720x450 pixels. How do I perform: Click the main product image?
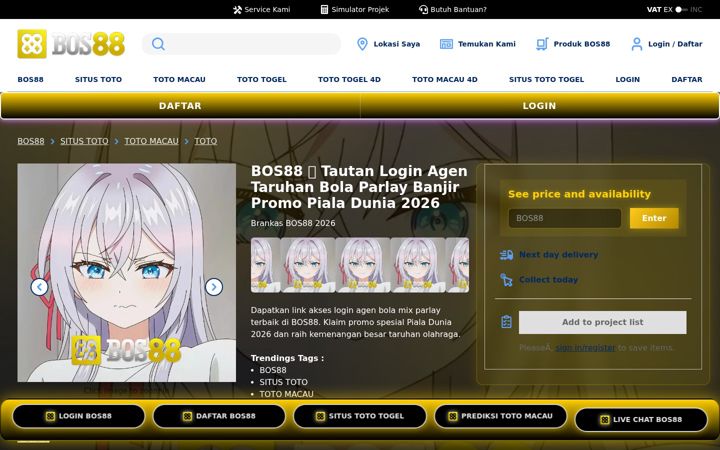(127, 273)
